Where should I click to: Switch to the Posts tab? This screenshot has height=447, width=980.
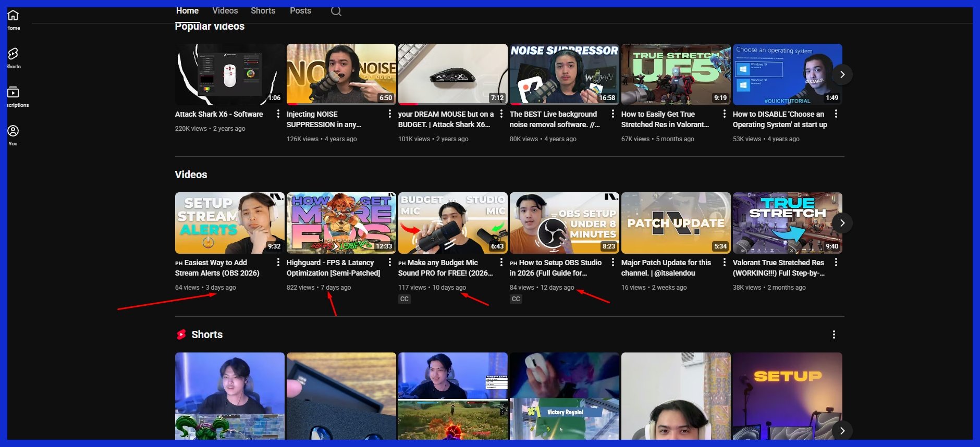pos(300,11)
